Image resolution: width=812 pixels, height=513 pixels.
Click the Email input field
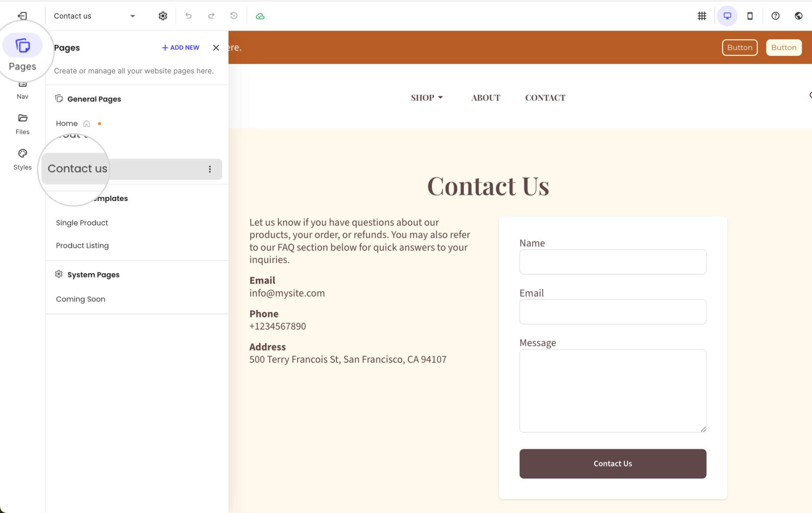pyautogui.click(x=613, y=312)
